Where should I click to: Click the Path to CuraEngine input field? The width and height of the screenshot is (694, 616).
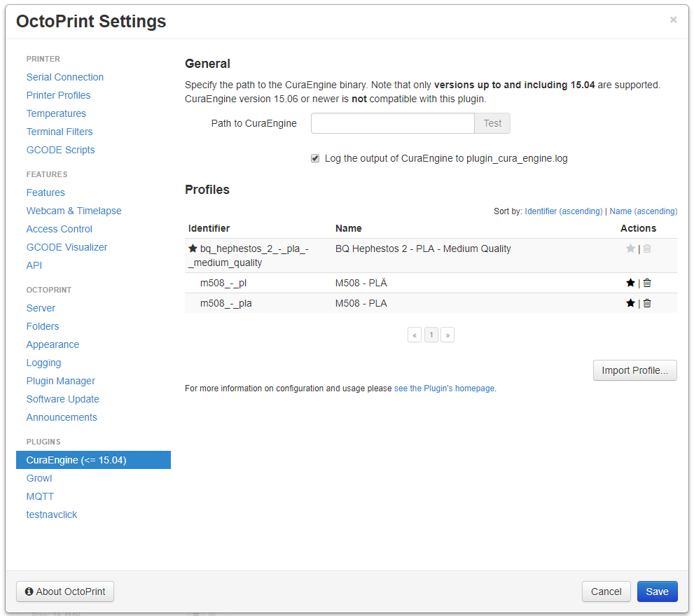click(x=392, y=122)
